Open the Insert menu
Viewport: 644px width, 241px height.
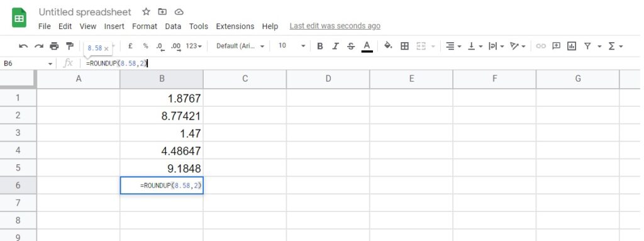tap(114, 26)
